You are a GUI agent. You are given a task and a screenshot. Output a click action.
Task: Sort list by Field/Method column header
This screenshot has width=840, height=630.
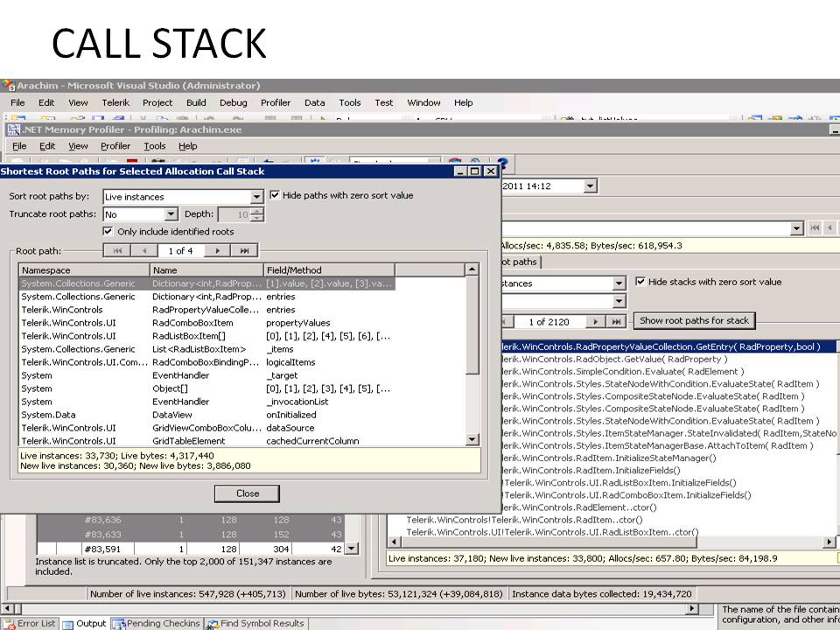click(330, 270)
